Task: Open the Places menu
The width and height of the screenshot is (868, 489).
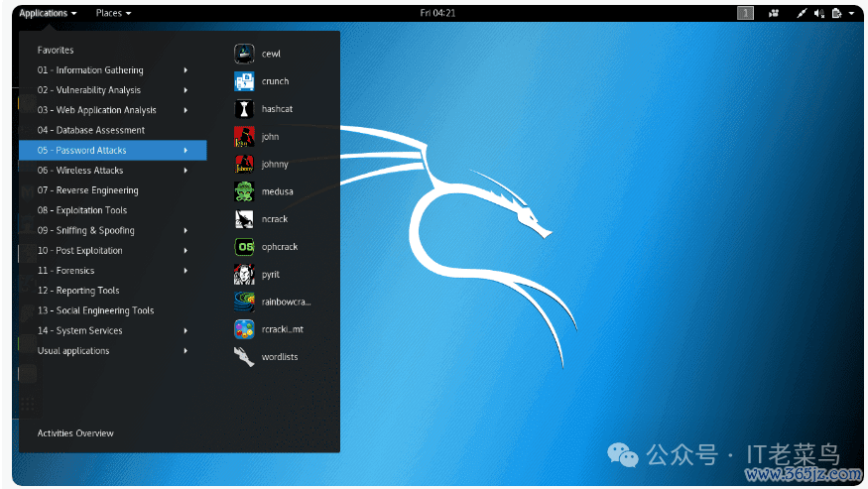Action: click(113, 13)
